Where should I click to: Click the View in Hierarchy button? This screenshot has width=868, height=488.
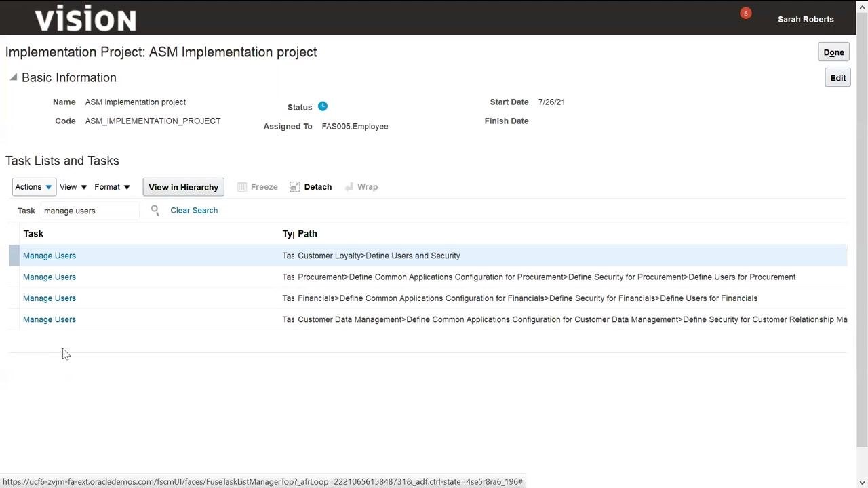coord(183,187)
